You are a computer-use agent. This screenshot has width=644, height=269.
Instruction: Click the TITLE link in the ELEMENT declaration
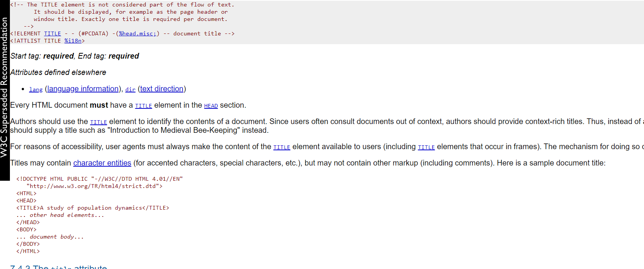[x=52, y=33]
